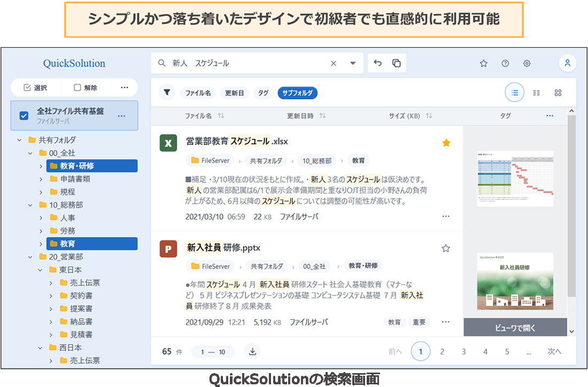Disable the サブフォルダ filter
Viewport: 588px width, 387px height.
tap(297, 92)
